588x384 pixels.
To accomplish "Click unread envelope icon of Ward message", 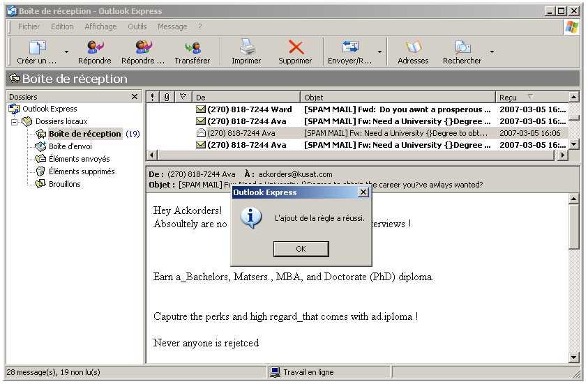I will (201, 109).
